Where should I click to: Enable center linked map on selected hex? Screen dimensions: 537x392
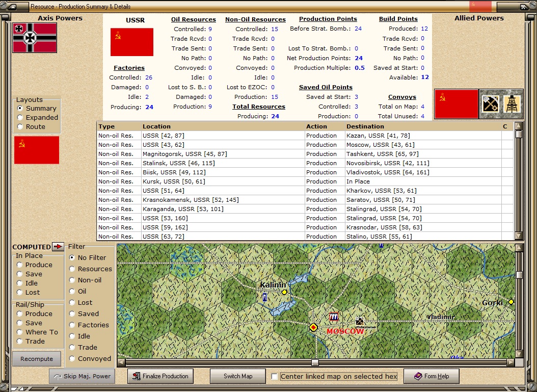(x=274, y=377)
